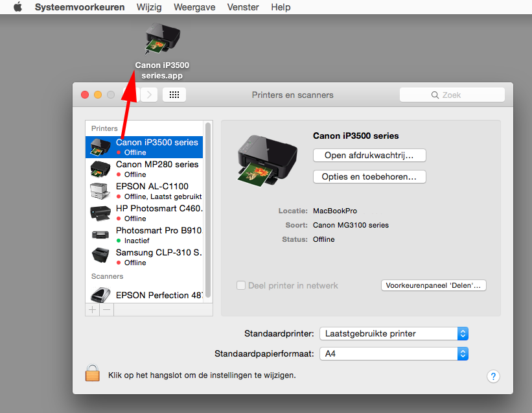The width and height of the screenshot is (532, 413).
Task: Click the forward navigation arrow
Action: coord(149,95)
